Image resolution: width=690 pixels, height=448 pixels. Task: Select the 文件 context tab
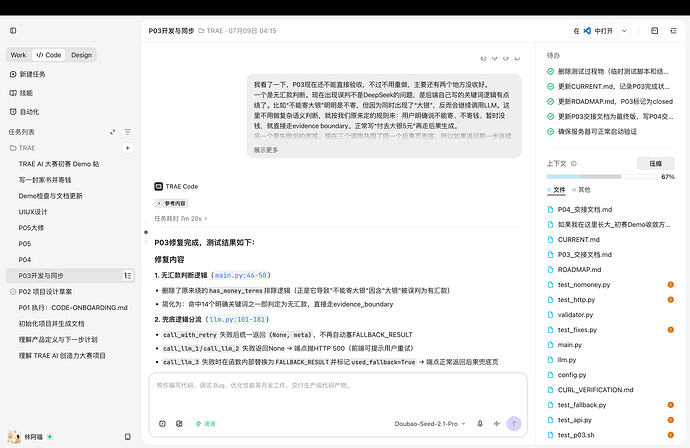pyautogui.click(x=557, y=190)
